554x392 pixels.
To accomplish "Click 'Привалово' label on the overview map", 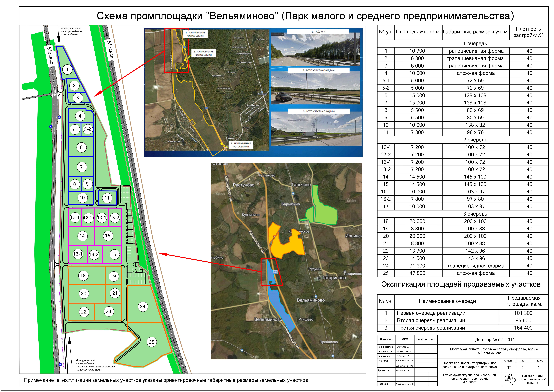I will 329,342.
